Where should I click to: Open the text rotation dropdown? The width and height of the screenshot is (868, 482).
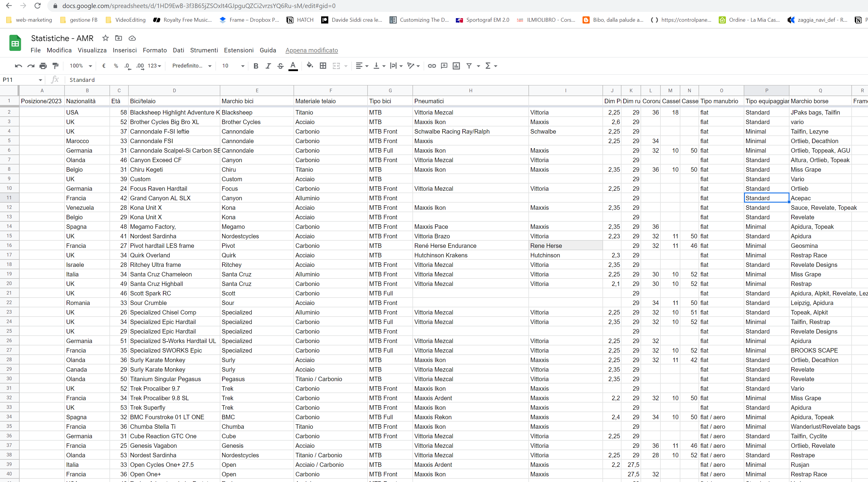tap(413, 66)
